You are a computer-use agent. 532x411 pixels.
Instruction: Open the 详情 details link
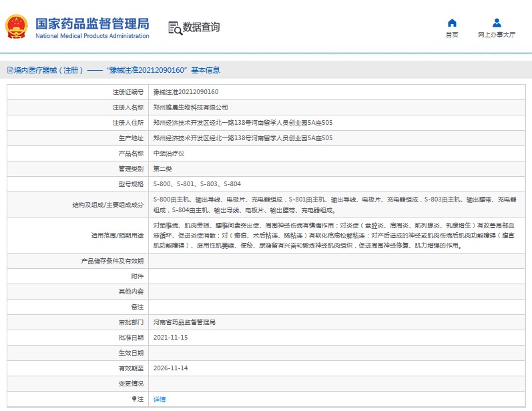(160, 399)
